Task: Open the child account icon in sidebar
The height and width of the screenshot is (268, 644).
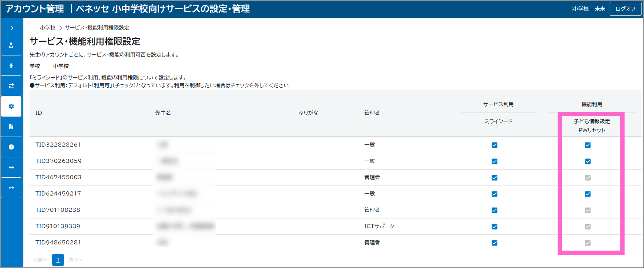Action: [x=11, y=66]
